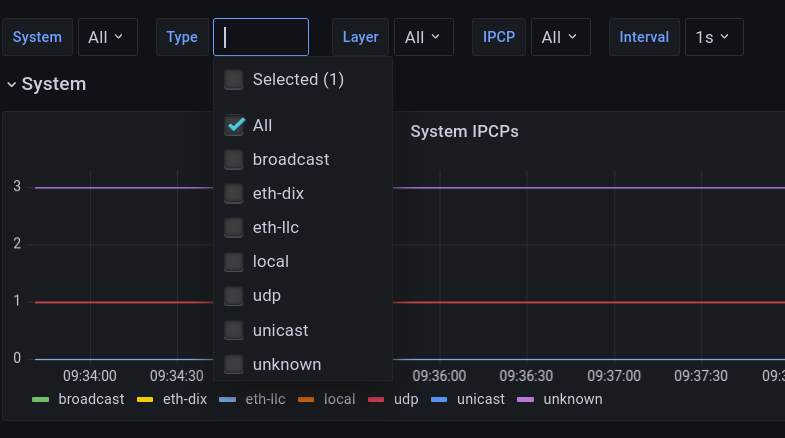Collapse the System row section
Screen dimensions: 785x438
pyautogui.click(x=47, y=84)
